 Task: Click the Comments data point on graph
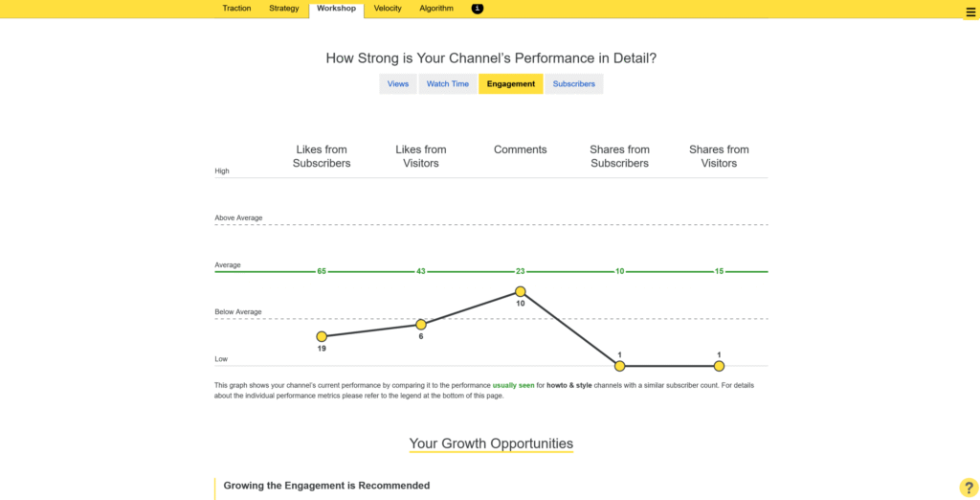(521, 291)
